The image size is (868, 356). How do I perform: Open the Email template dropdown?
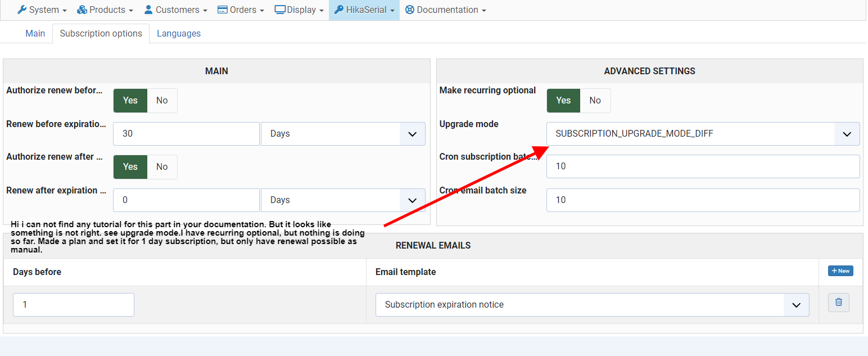[x=593, y=305]
